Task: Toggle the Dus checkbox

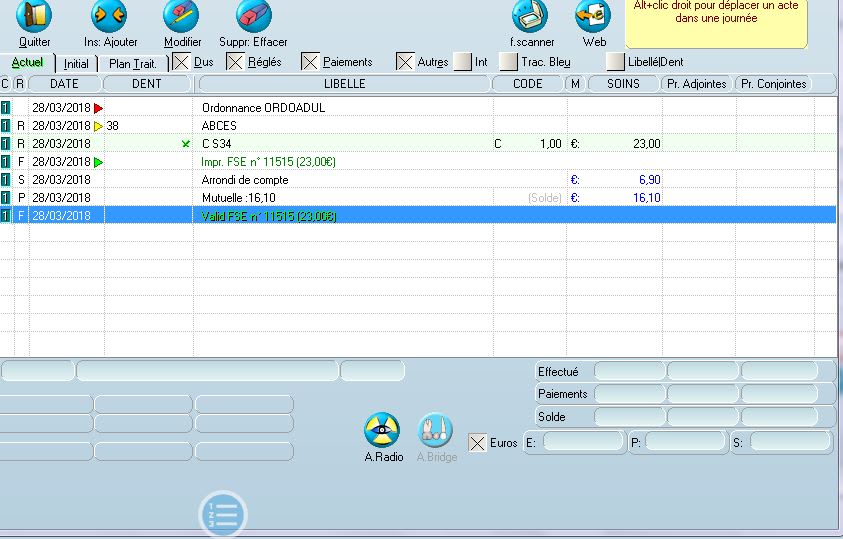Action: 181,62
